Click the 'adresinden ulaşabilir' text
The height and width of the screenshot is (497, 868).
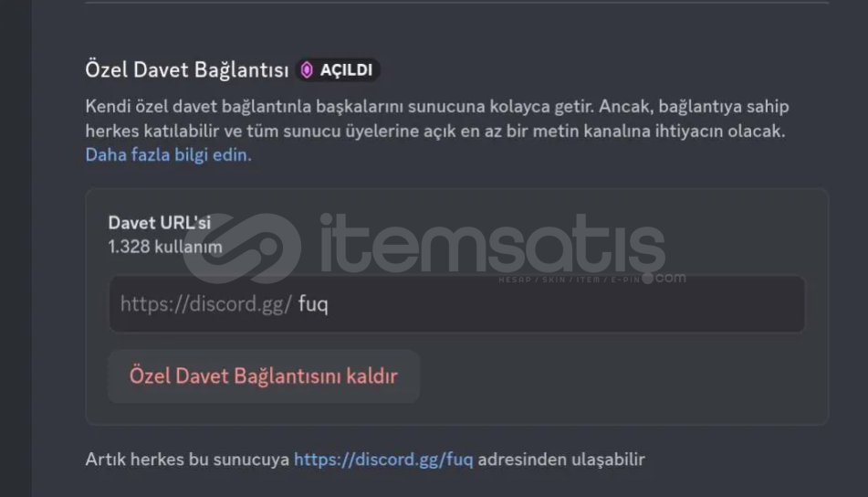coord(561,460)
